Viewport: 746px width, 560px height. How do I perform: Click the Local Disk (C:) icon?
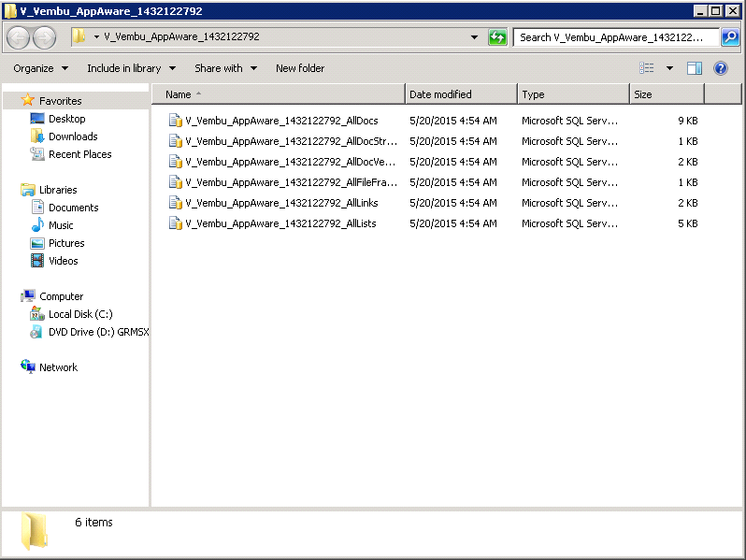[x=37, y=313]
